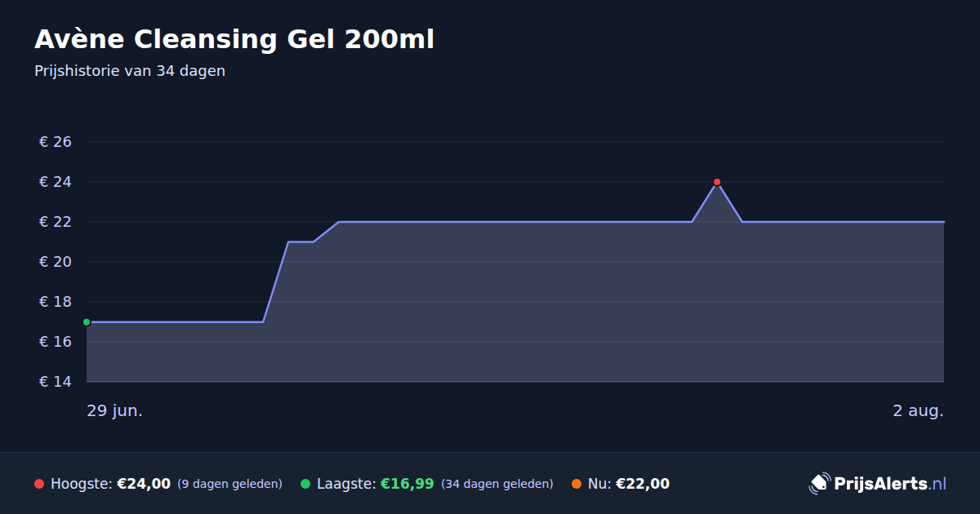This screenshot has width=980, height=514.
Task: Select the €24,00 highest price value
Action: [144, 484]
